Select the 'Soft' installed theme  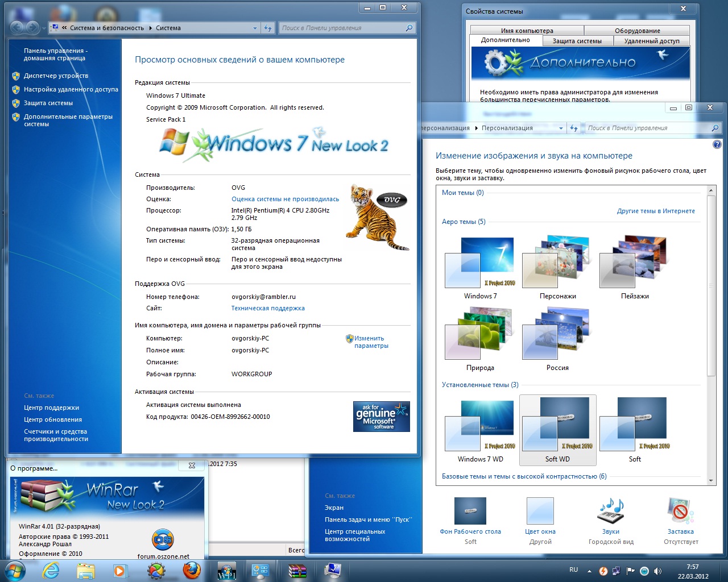pos(635,431)
